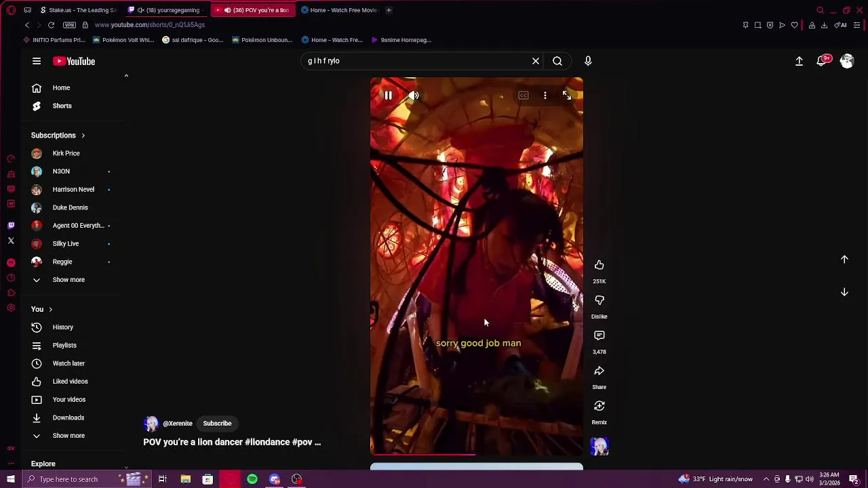868x488 pixels.
Task: Open the YouTube hamburger guide menu
Action: point(37,61)
